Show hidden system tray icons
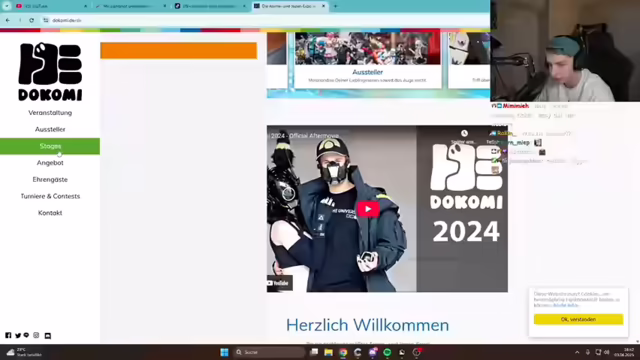640x360 pixels. [x=577, y=352]
